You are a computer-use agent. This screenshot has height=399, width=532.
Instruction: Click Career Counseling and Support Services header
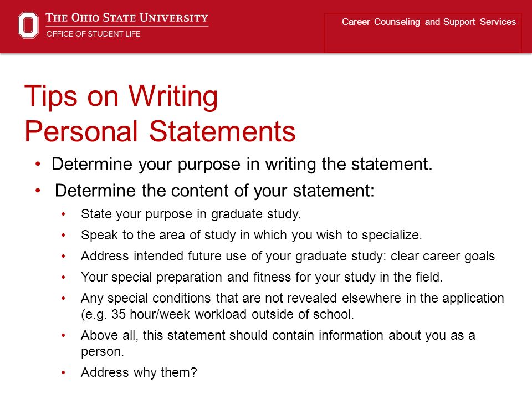(x=428, y=22)
